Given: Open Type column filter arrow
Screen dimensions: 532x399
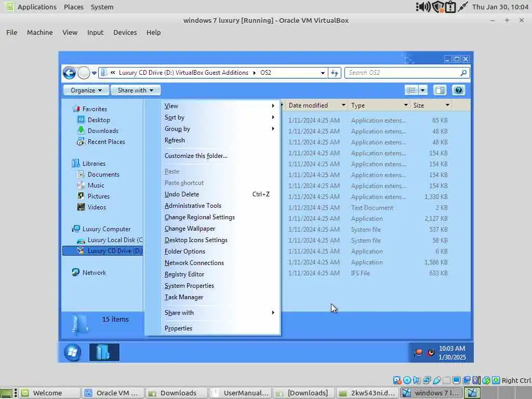Looking at the screenshot, I should click(x=406, y=105).
